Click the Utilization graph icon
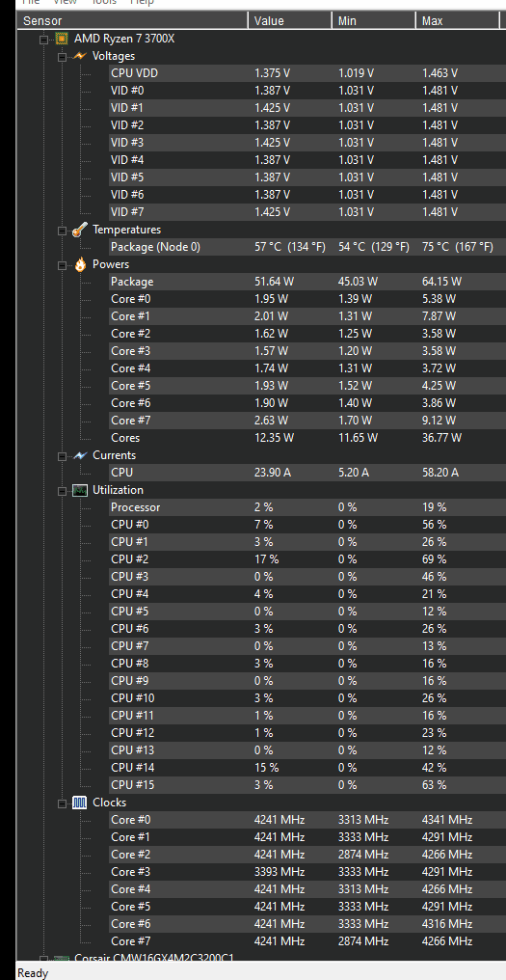This screenshot has width=506, height=980. tap(80, 491)
